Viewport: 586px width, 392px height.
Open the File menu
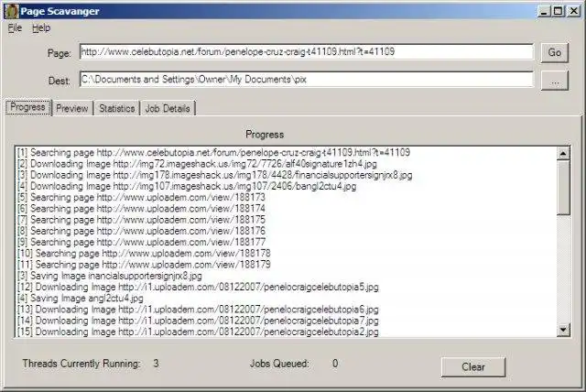click(15, 28)
